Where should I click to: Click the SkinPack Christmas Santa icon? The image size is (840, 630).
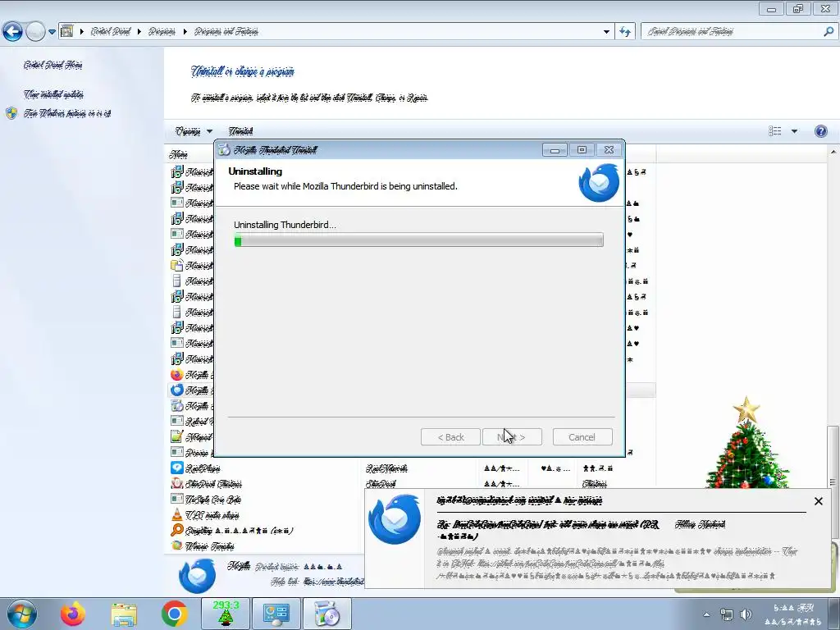tap(177, 483)
